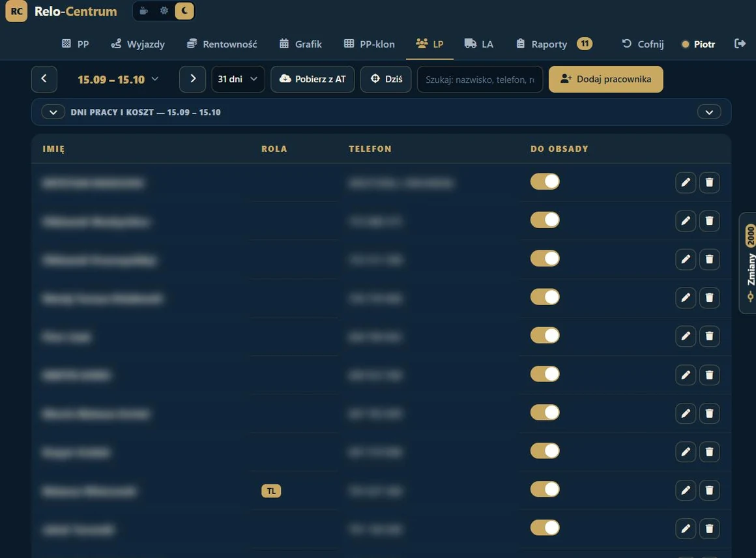Screen dimensions: 756x558
Task: Toggle Do obsady in fifth employee row
Action: [545, 336]
